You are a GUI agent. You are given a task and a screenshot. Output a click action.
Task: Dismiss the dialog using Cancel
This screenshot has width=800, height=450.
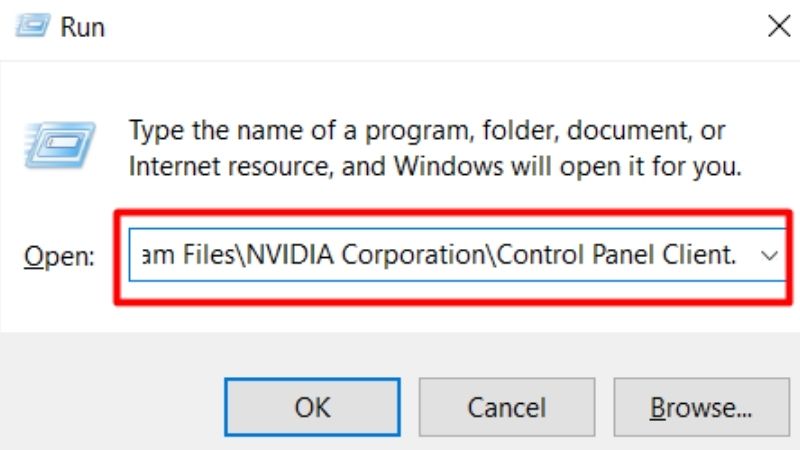click(507, 407)
